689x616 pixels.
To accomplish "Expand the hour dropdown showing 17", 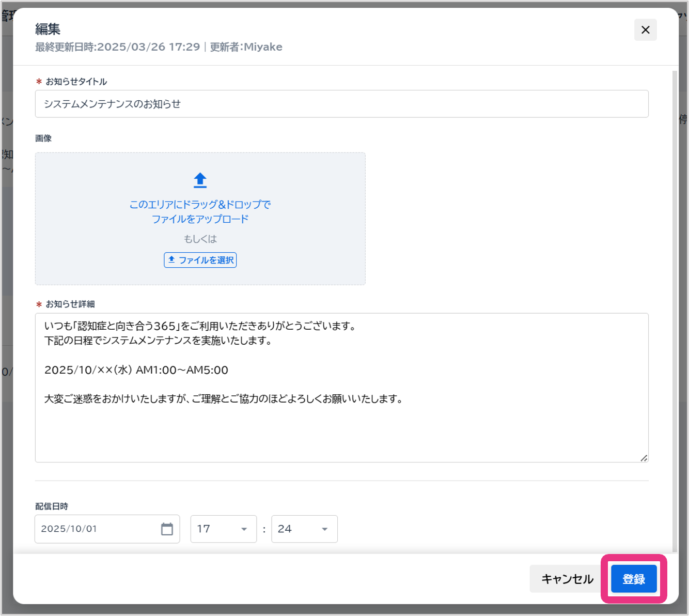I will tap(223, 529).
